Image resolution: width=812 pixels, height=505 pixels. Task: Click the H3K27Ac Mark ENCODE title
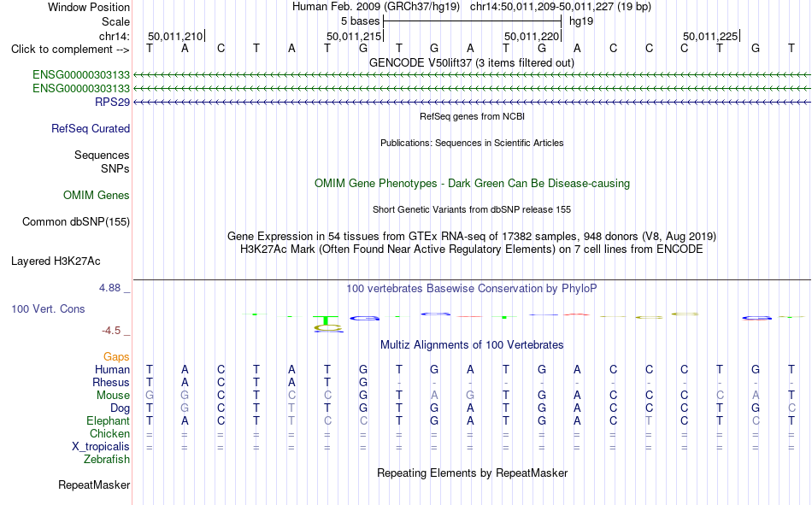[472, 250]
